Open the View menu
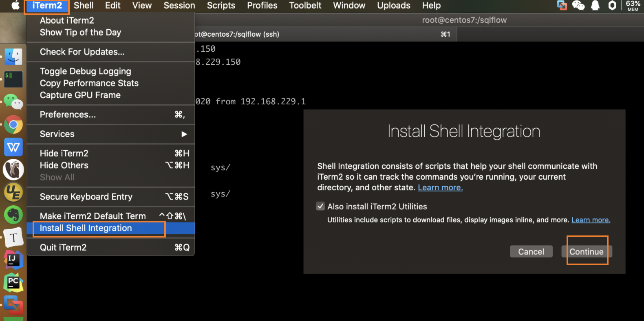This screenshot has width=644, height=321. click(x=142, y=6)
